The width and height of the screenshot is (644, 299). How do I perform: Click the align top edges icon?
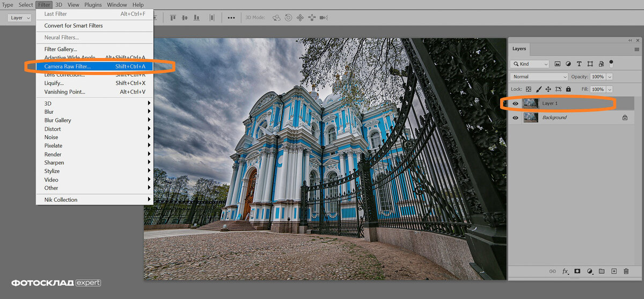[x=173, y=18]
